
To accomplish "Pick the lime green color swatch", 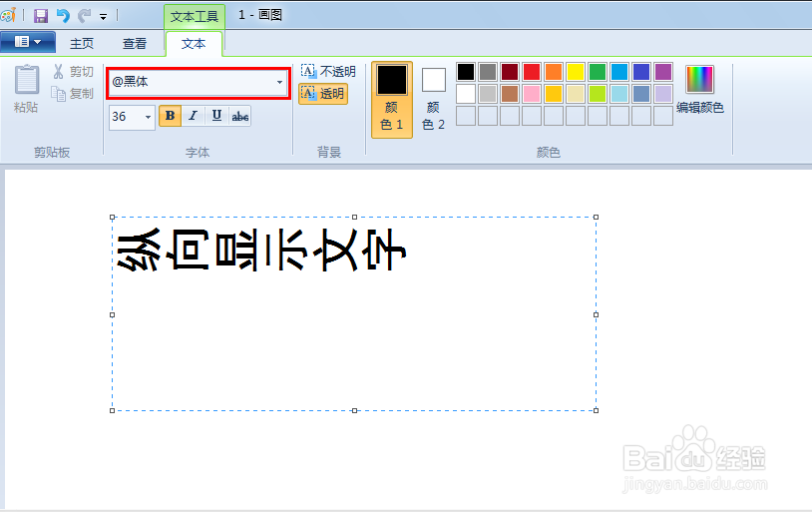I will (598, 94).
